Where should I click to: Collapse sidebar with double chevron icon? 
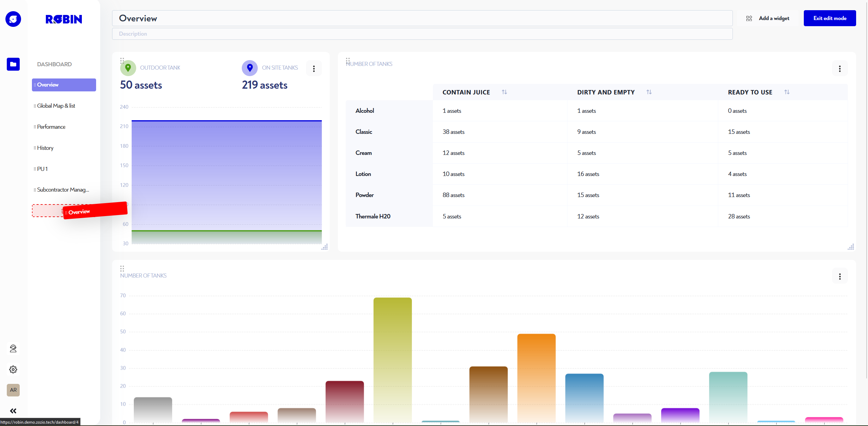[13, 411]
